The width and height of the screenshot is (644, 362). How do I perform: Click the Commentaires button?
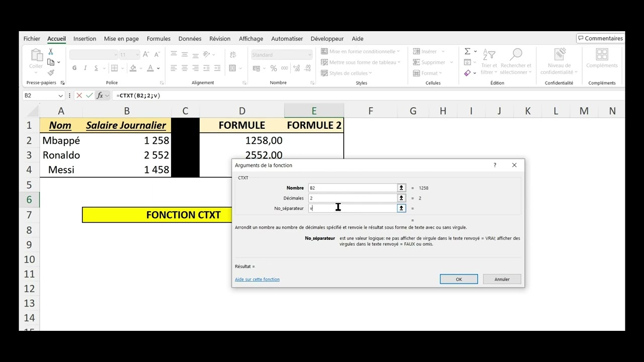click(601, 38)
